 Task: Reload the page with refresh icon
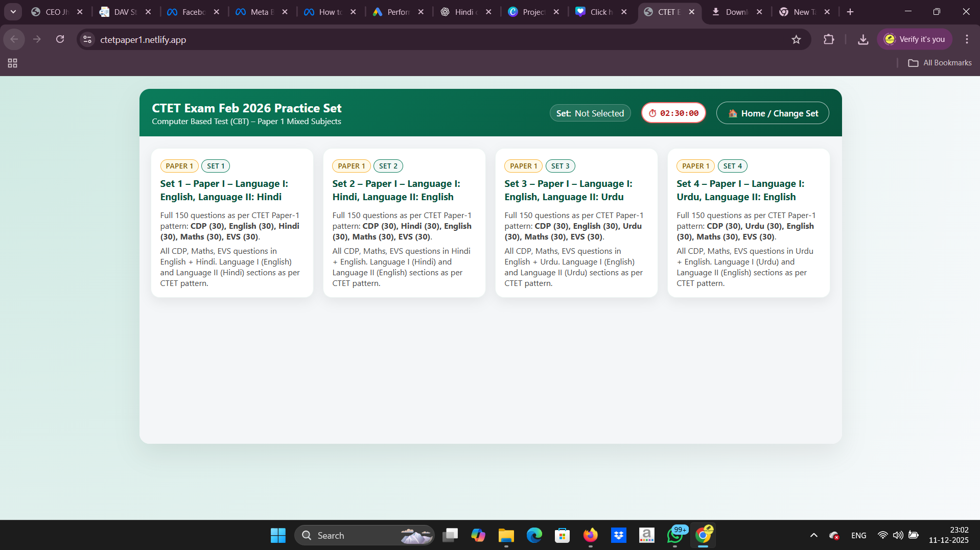[60, 39]
